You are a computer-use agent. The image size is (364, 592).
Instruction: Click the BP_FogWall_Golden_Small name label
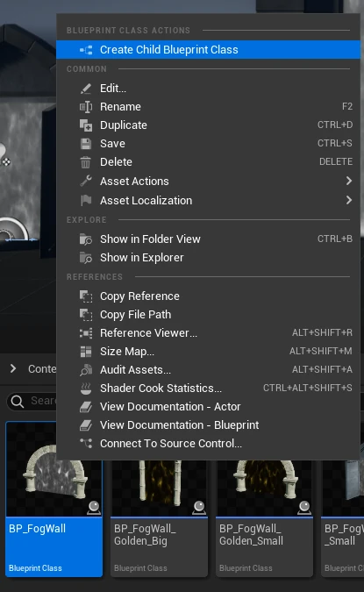click(251, 535)
